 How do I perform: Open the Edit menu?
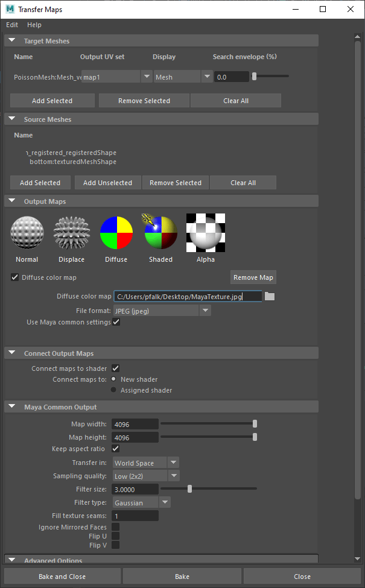click(12, 25)
